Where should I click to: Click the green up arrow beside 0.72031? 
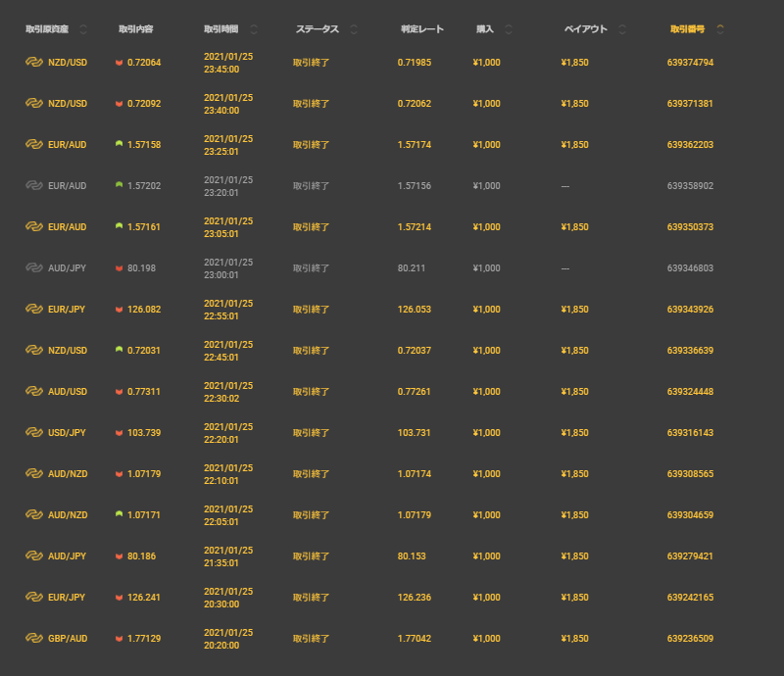click(119, 350)
